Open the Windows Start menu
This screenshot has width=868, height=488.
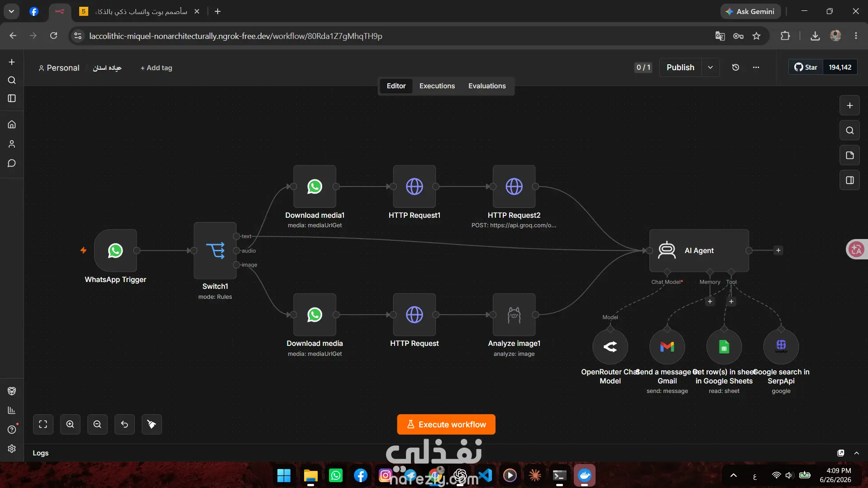pos(284,475)
